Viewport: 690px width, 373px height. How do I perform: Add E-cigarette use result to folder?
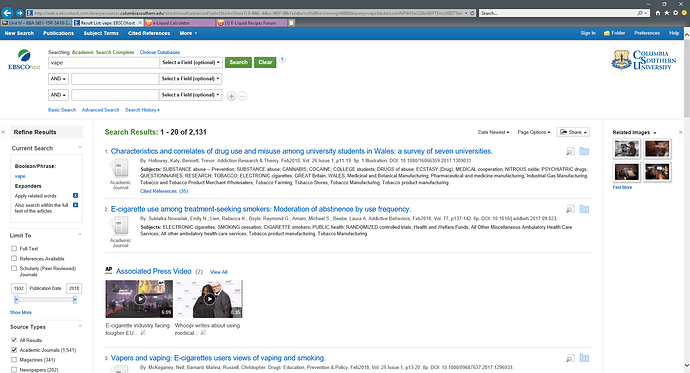pyautogui.click(x=584, y=209)
